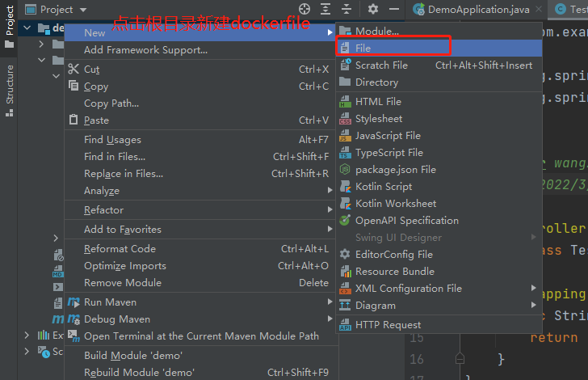
Task: Create an EditorConfig File
Action: 439,255
